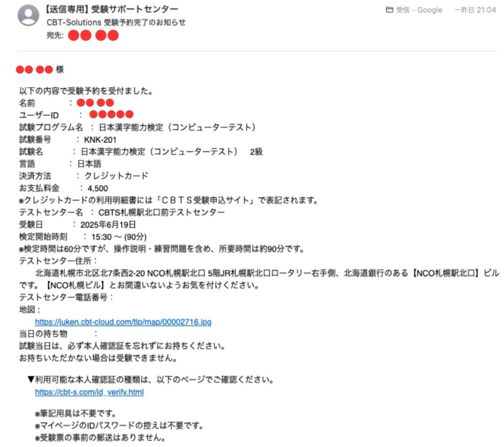Click the 【NCO札幌ビル】 warning line
The width and height of the screenshot is (504, 447).
(139, 285)
